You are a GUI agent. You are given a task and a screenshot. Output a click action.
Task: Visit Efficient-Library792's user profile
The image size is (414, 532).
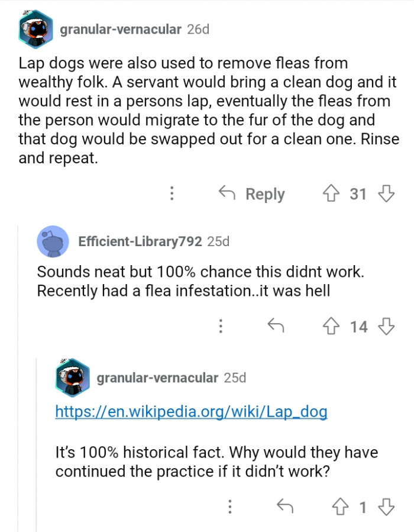pyautogui.click(x=140, y=241)
